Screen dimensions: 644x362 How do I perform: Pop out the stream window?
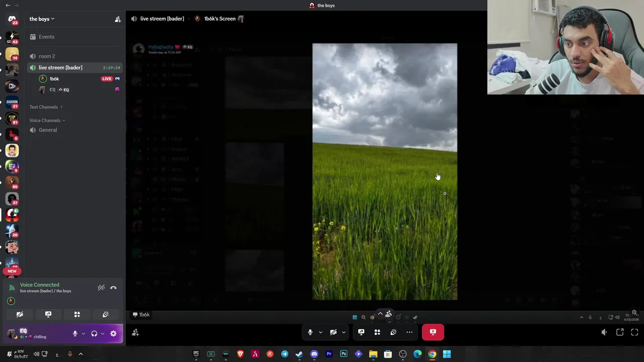620,332
